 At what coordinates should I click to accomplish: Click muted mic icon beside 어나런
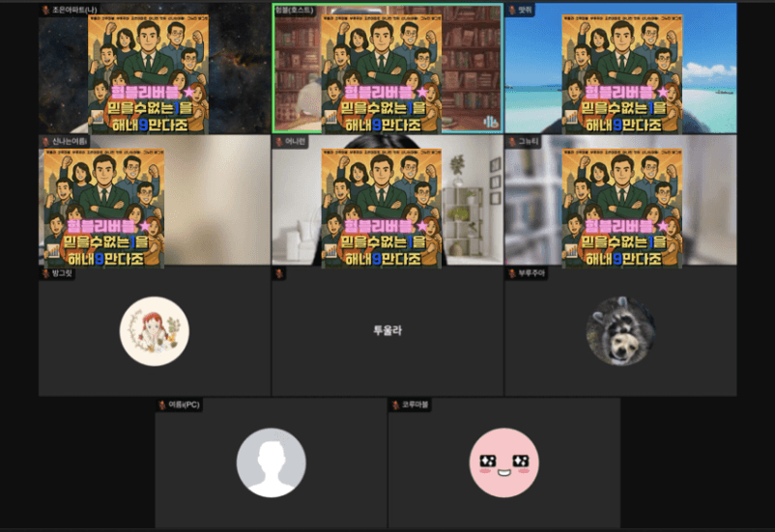coord(278,142)
